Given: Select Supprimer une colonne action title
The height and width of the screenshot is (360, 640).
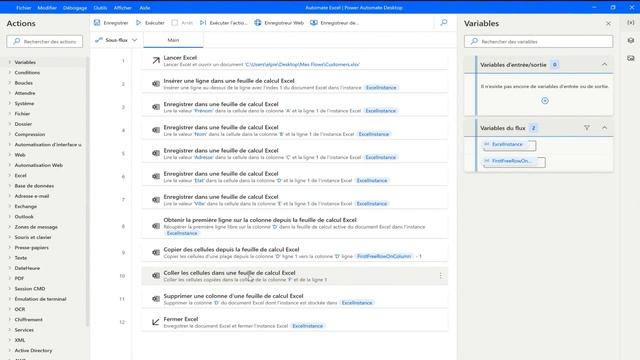Looking at the screenshot, I should click(x=233, y=296).
